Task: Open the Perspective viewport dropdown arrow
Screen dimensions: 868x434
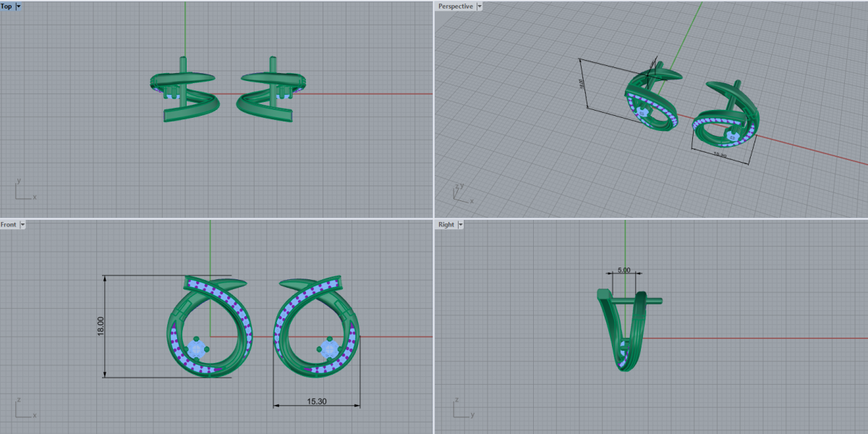Action: click(x=480, y=6)
